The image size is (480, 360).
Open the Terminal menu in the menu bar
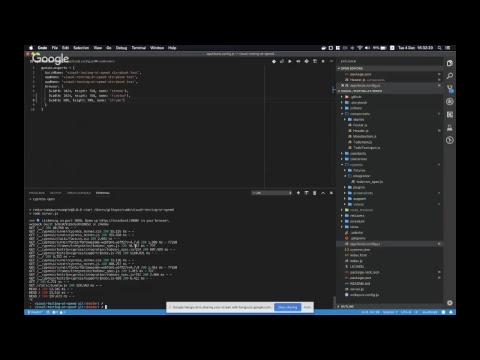point(139,48)
